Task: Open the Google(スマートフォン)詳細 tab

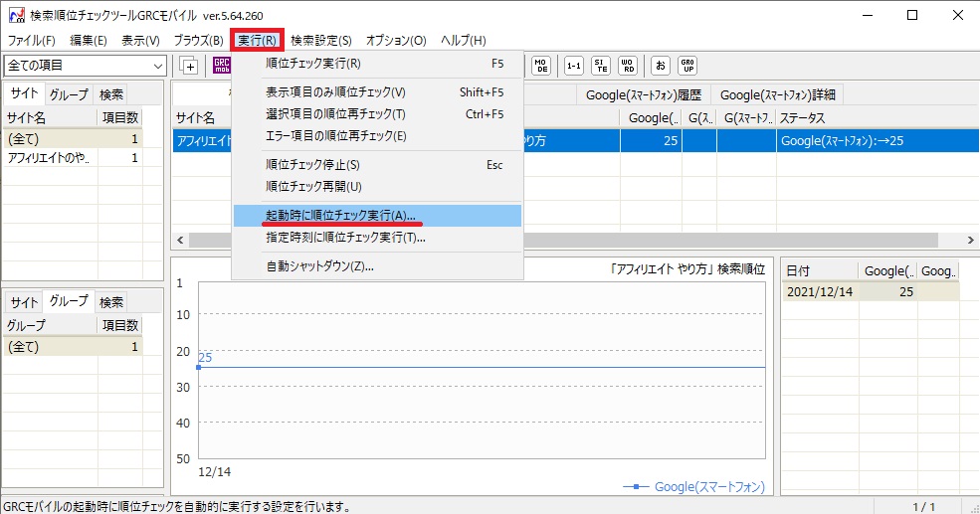Action: (777, 94)
